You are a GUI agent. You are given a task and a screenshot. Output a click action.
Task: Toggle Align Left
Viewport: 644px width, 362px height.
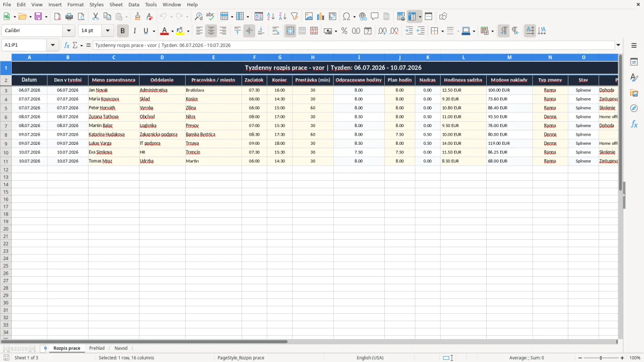click(199, 31)
